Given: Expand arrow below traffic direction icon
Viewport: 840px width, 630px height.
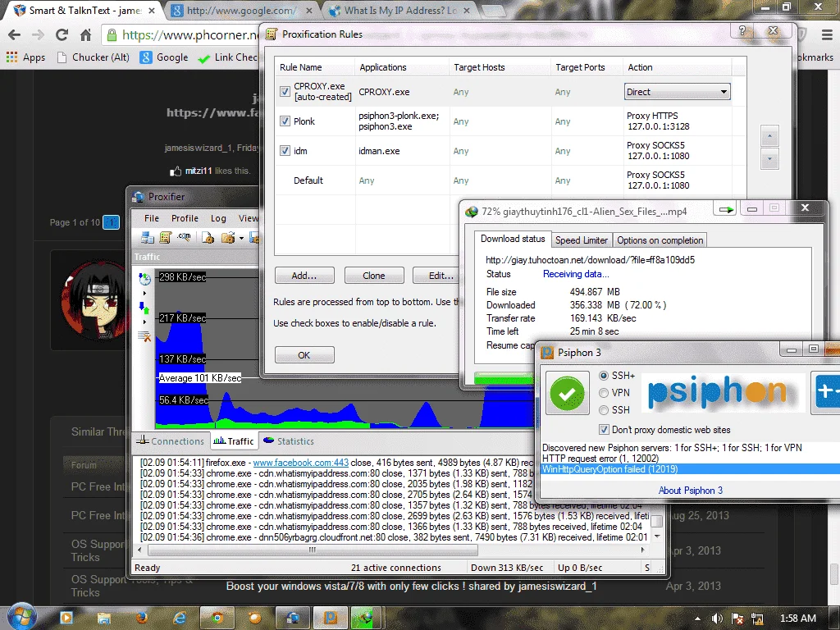Looking at the screenshot, I should [144, 322].
